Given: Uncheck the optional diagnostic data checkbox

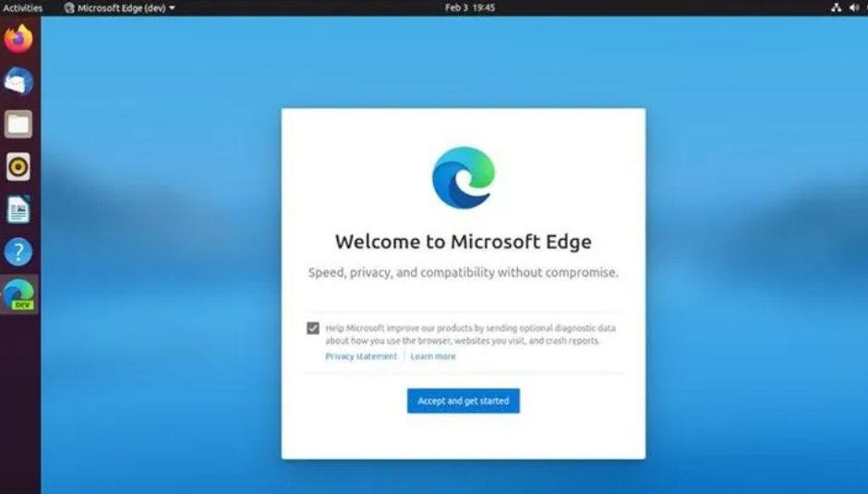Looking at the screenshot, I should click(313, 328).
